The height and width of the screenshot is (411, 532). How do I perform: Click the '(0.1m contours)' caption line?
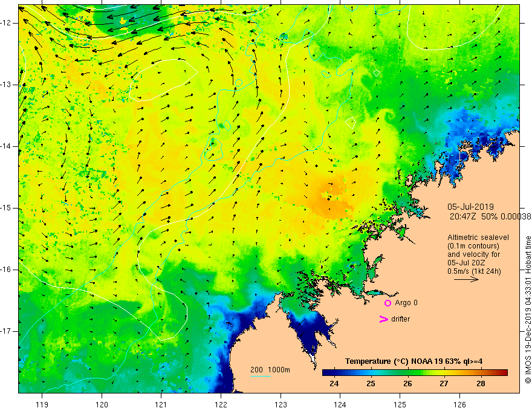pos(473,246)
